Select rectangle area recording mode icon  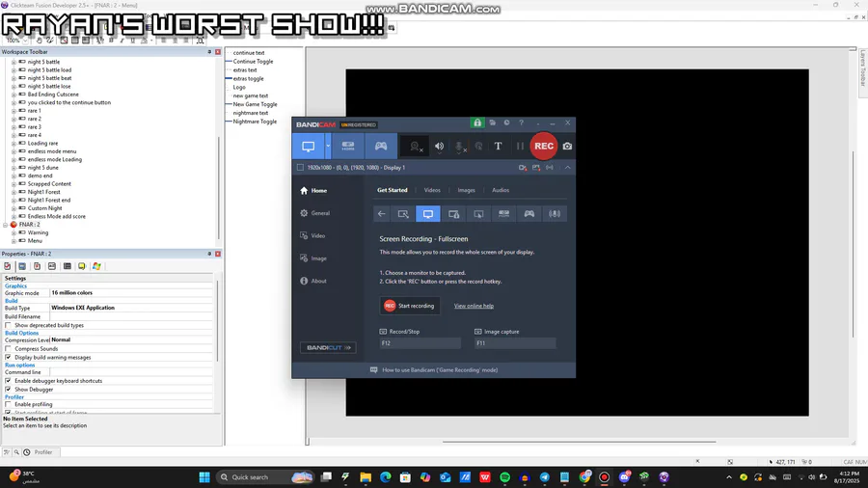pyautogui.click(x=403, y=213)
